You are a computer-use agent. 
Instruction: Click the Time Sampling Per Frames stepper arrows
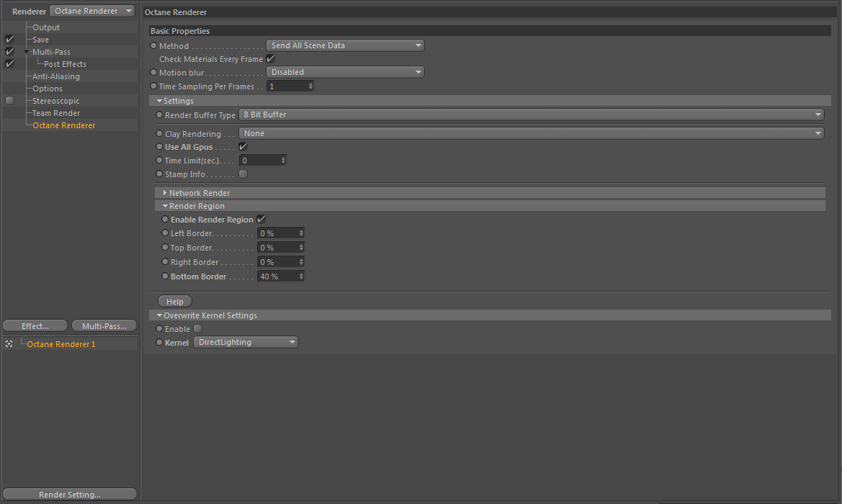pos(310,86)
